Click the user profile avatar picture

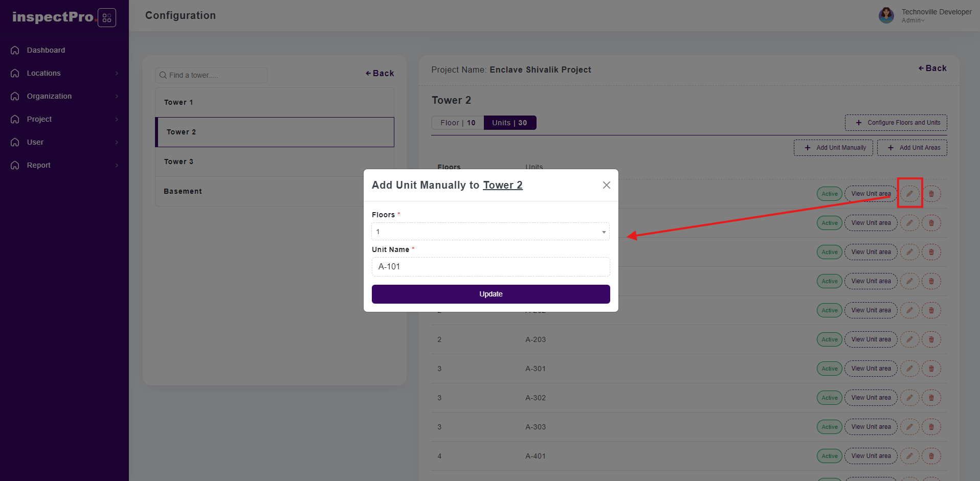click(x=886, y=15)
